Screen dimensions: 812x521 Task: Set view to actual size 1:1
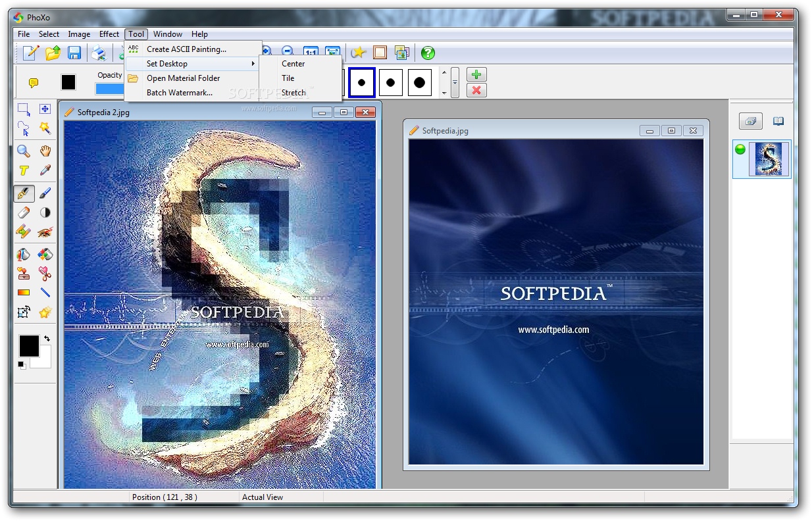point(311,53)
